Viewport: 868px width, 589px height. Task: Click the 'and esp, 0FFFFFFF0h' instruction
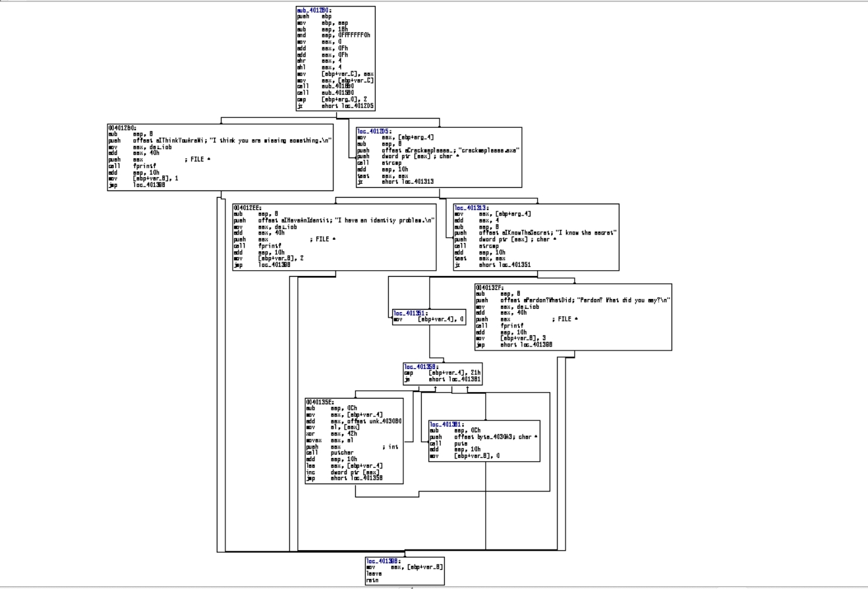[x=333, y=36]
